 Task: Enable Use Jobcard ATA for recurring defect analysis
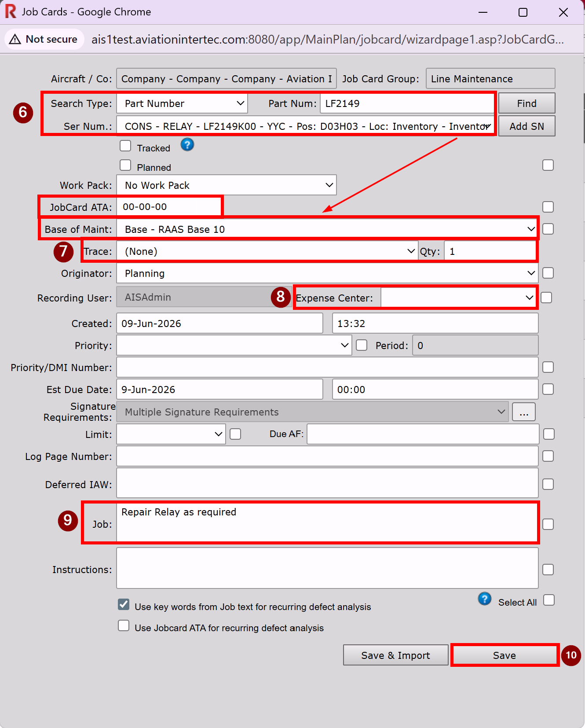coord(124,625)
